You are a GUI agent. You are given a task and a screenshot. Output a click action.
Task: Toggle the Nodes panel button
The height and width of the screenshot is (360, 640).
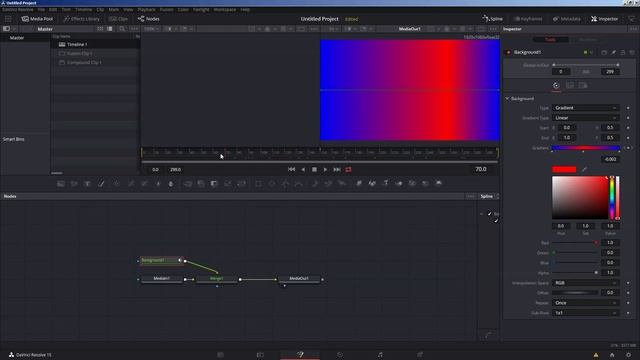point(149,19)
